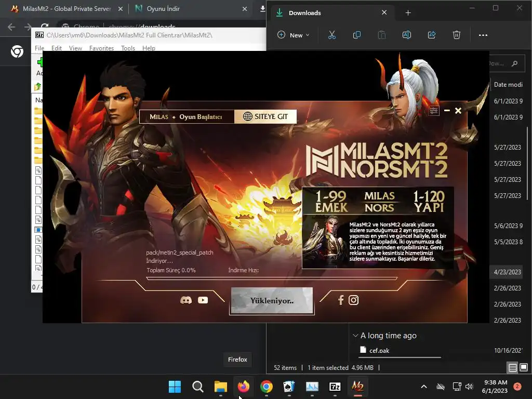Select the Milas Oyun Başlatıcı tab
Screen dimensions: 532x399
[187, 117]
